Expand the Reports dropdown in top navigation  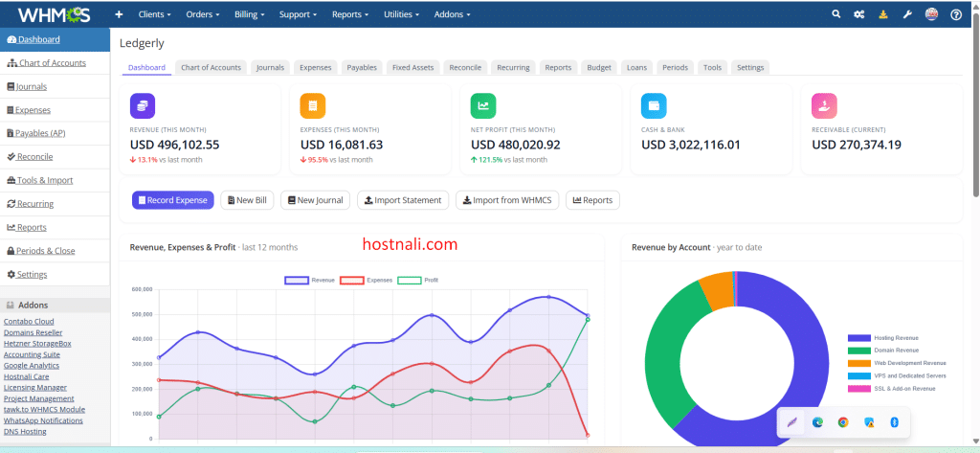350,14
